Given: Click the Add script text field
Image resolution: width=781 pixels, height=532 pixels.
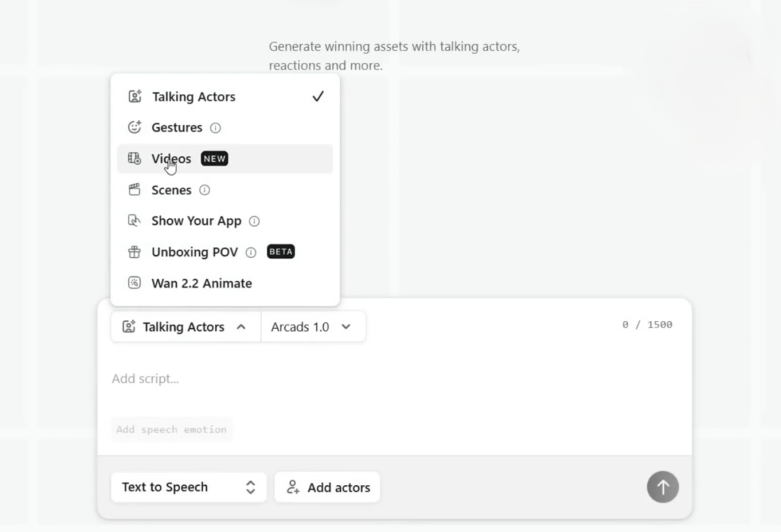Looking at the screenshot, I should coord(362,379).
